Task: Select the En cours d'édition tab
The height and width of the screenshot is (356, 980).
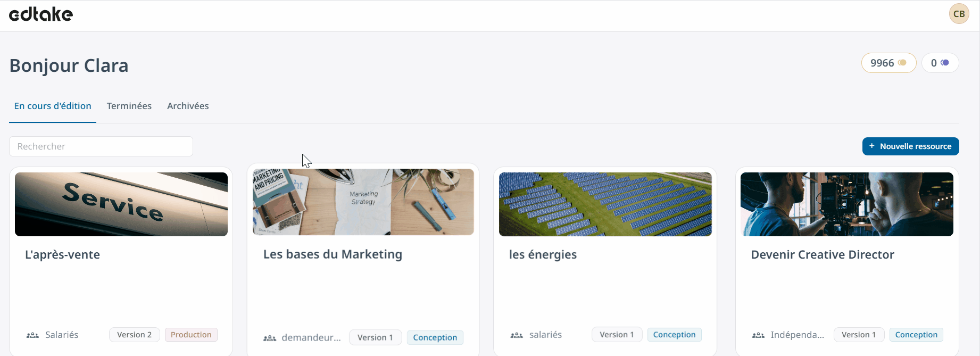Action: coord(53,106)
